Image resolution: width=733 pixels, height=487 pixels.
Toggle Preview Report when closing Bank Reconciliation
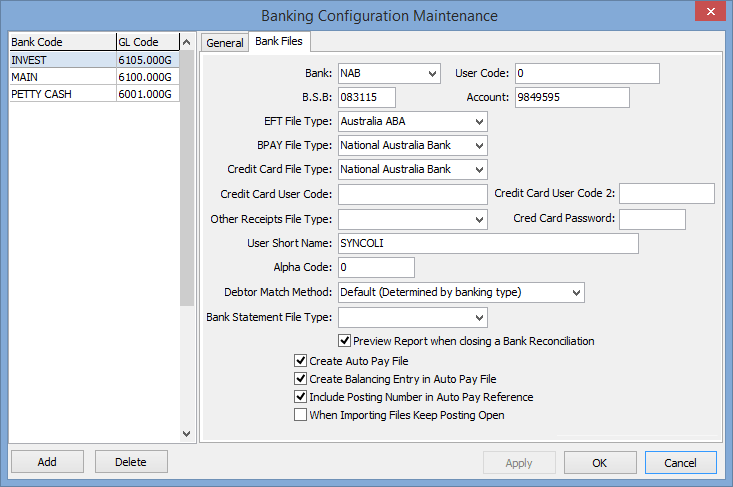coord(345,341)
